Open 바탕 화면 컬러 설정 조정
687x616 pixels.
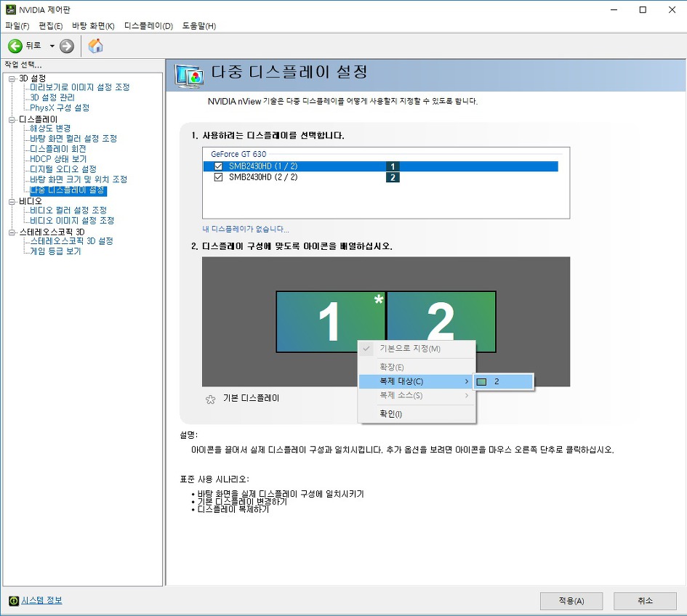[73, 139]
